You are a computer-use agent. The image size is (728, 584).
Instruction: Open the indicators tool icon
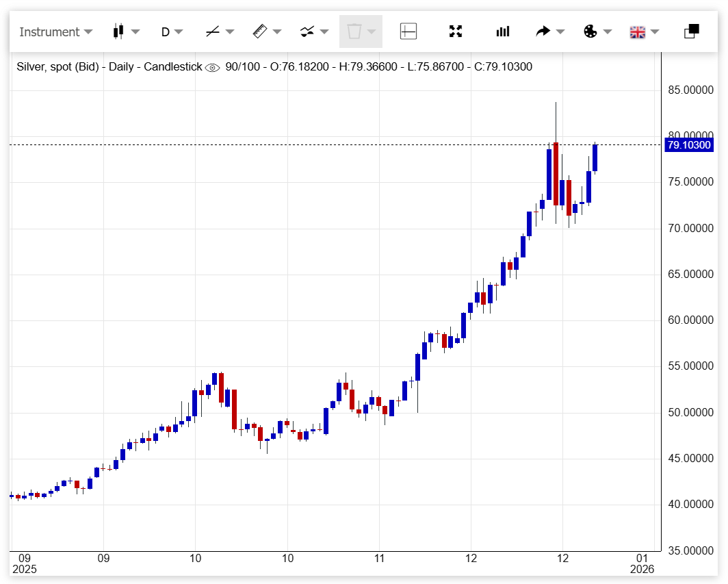pos(307,31)
